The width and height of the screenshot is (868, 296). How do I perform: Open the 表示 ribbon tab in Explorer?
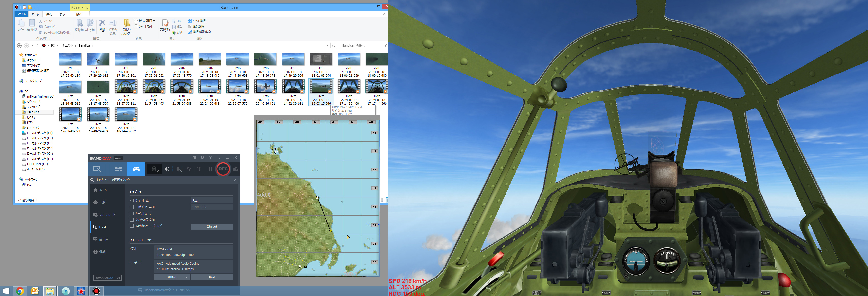[62, 14]
